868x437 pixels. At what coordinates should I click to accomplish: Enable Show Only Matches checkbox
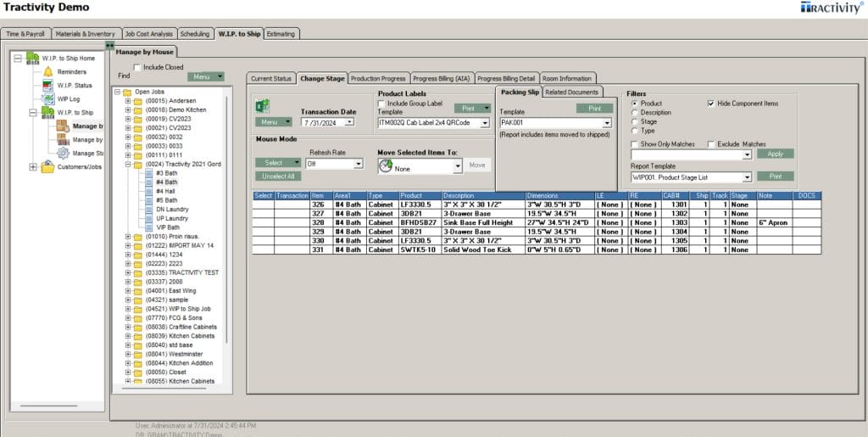tap(634, 144)
